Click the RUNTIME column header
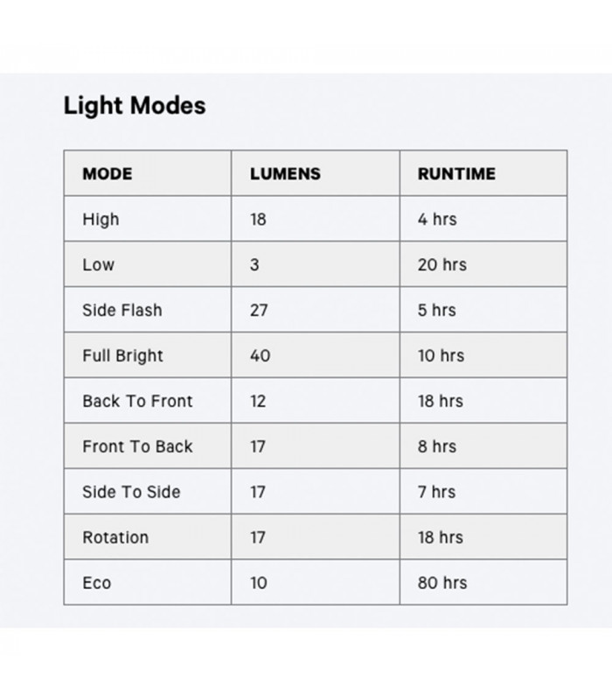The height and width of the screenshot is (700, 612). 456,173
